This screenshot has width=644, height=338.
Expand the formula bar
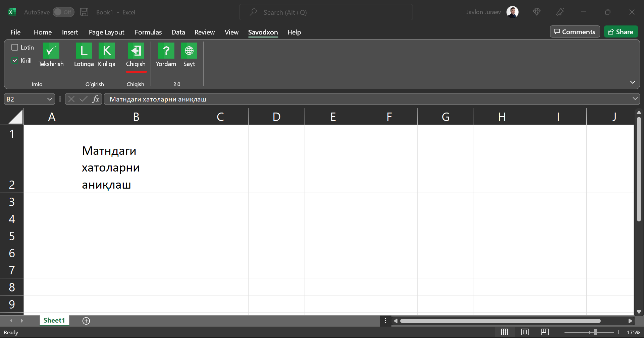pos(635,99)
